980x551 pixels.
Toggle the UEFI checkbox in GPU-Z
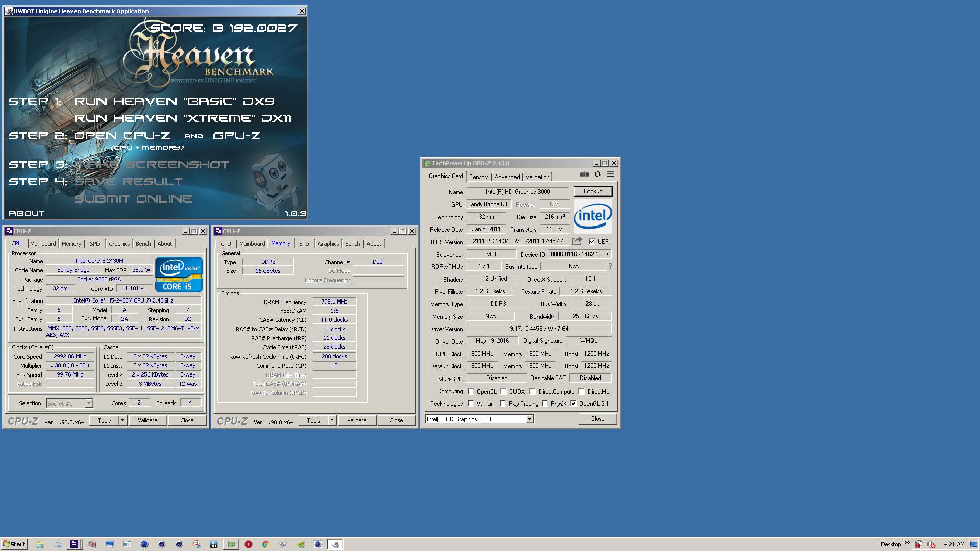pyautogui.click(x=592, y=241)
